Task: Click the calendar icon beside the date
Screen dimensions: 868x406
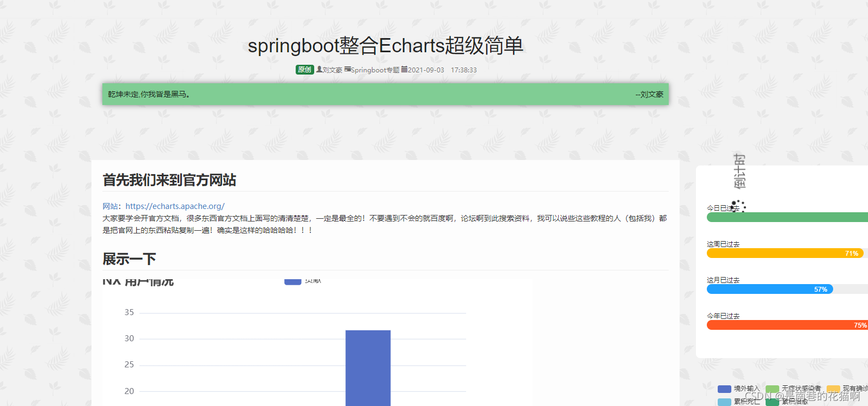Action: [x=405, y=70]
